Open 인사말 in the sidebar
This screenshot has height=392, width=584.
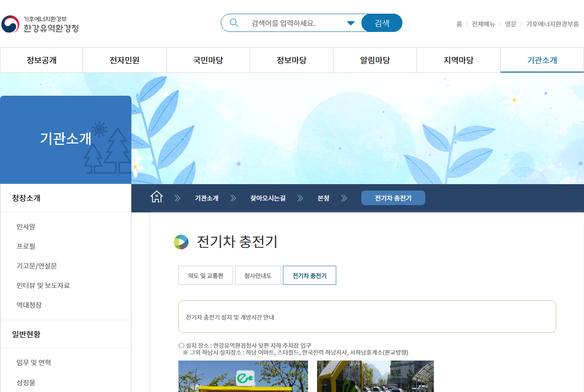pos(26,227)
